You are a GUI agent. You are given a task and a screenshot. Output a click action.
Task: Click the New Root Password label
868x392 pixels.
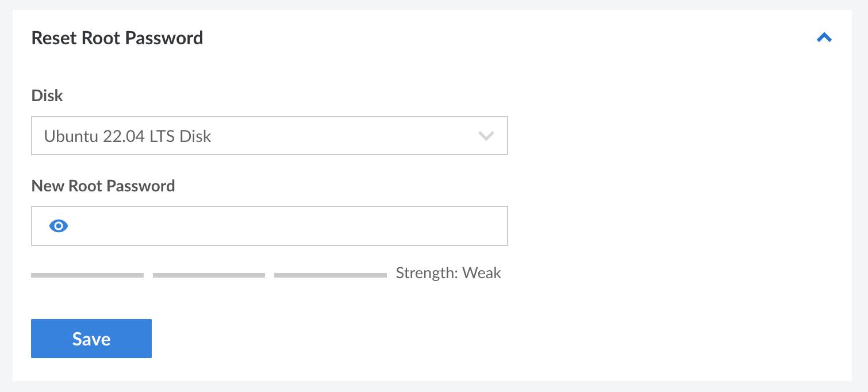click(x=103, y=185)
